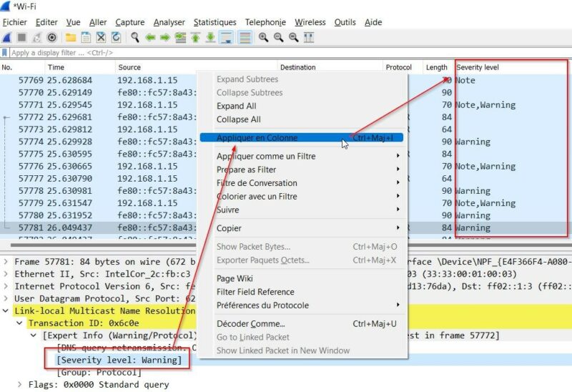Open the capture options gear icon

click(x=52, y=37)
